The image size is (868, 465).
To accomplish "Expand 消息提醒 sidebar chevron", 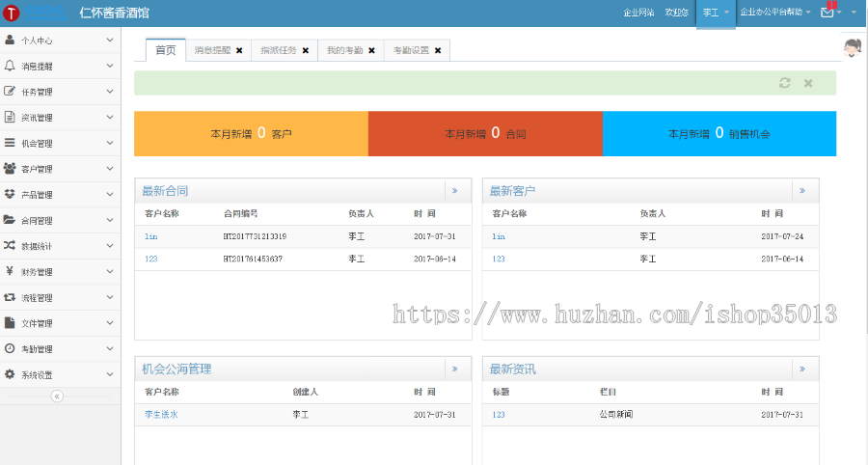I will (110, 66).
